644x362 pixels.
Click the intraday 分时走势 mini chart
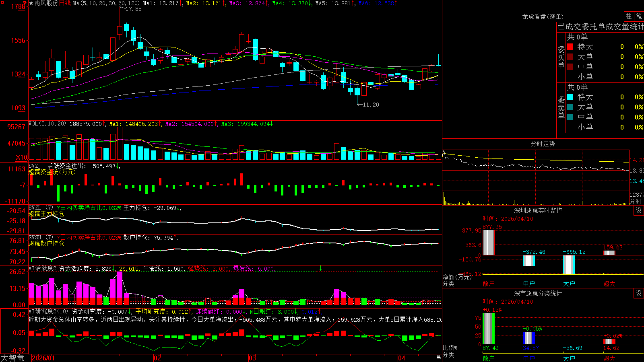(536, 177)
